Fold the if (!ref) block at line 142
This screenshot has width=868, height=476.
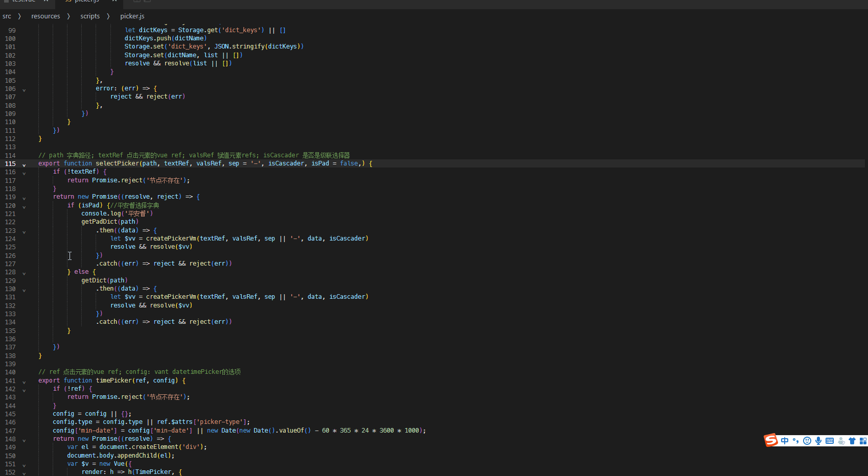[x=24, y=390]
